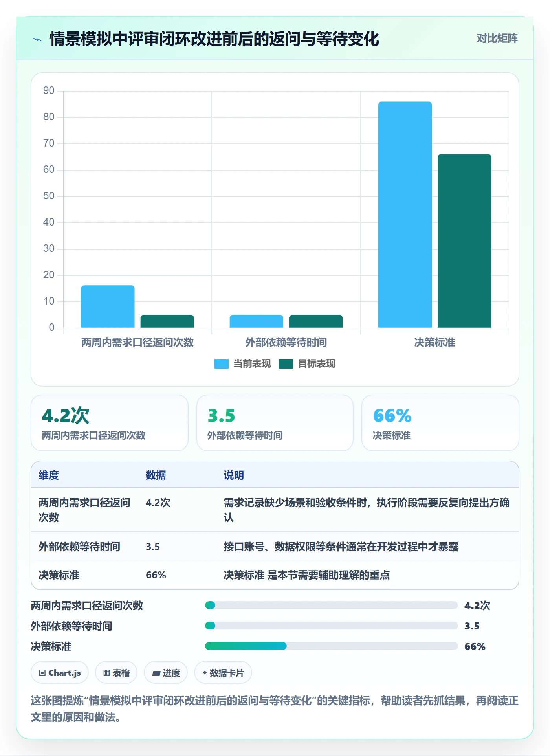Click the 决策标准 x-axis label on the chart
This screenshot has height=756, width=550.
tap(434, 343)
